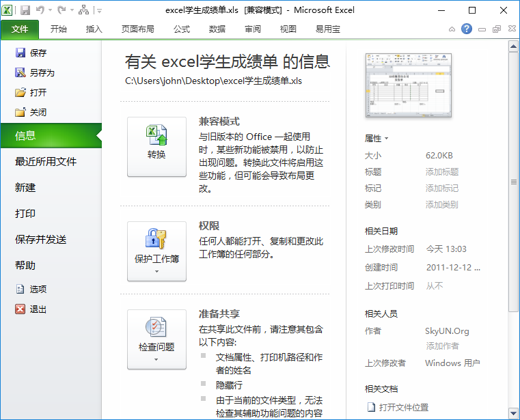Click 退出 to exit Excel
Screen dimensions: 520x420
[x=31, y=309]
